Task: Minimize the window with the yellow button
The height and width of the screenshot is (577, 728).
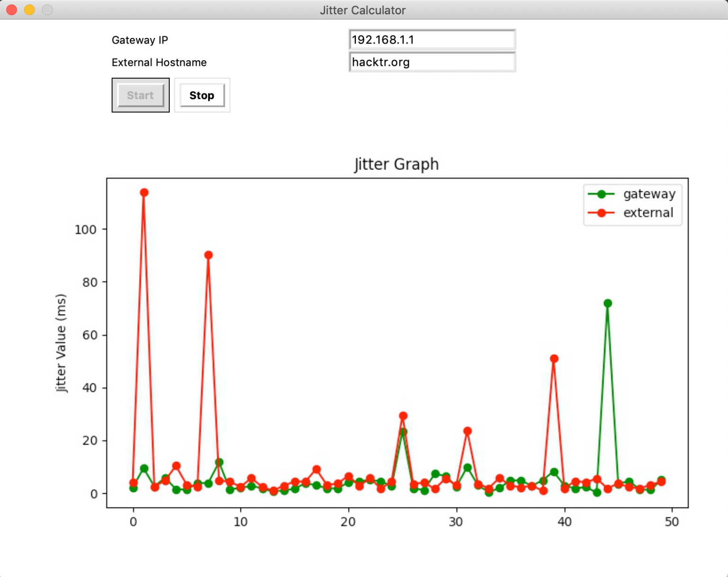Action: tap(29, 10)
